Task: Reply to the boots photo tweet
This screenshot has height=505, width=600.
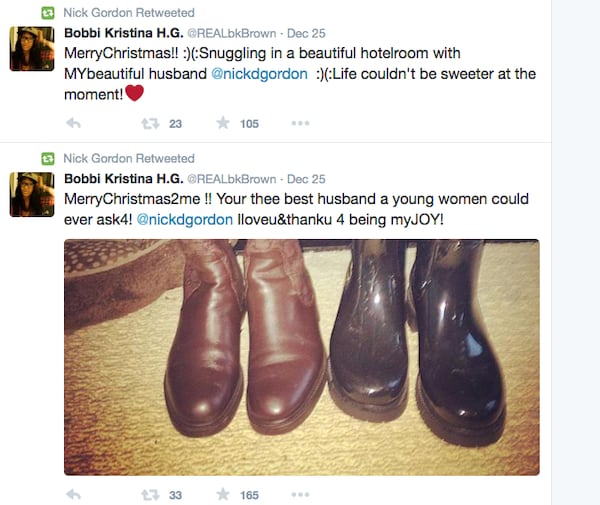Action: click(73, 494)
